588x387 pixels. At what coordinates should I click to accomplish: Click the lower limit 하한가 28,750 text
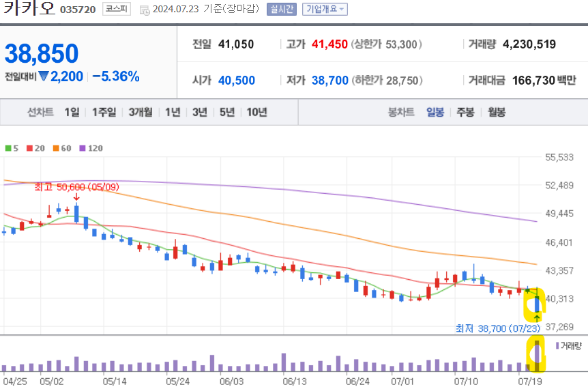(x=387, y=81)
